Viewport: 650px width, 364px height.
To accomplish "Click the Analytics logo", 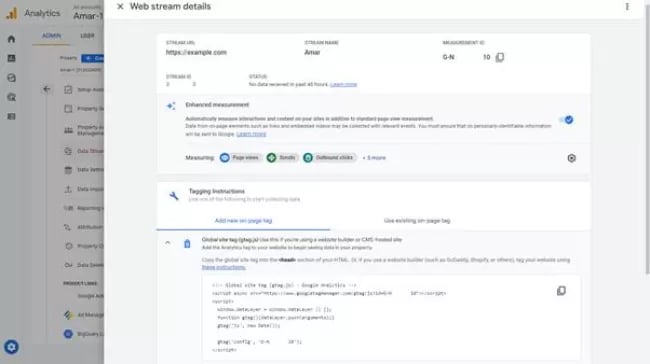I will [12, 13].
